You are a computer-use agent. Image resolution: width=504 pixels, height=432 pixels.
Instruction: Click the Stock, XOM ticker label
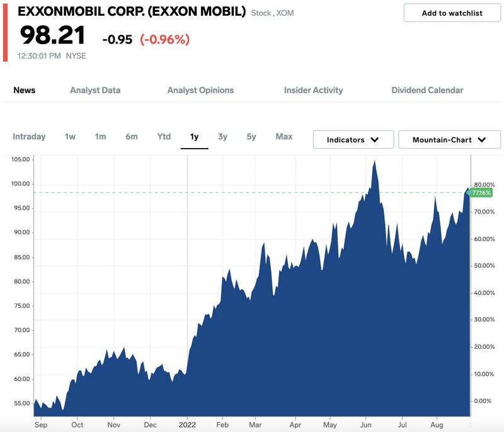[272, 13]
